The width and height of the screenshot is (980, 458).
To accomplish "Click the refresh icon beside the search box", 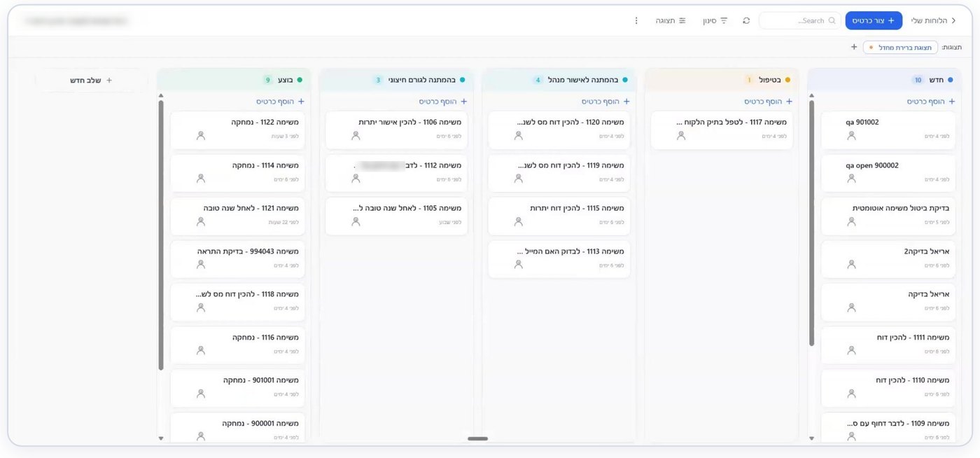I will (746, 21).
